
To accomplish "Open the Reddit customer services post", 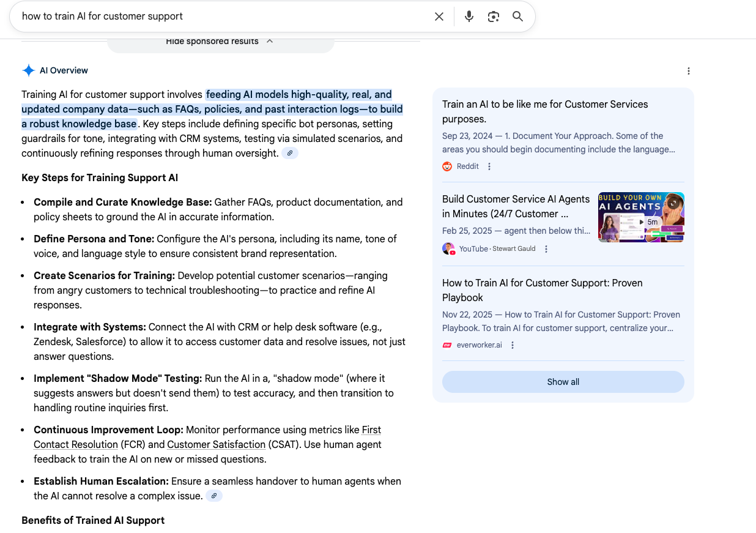I will 544,111.
